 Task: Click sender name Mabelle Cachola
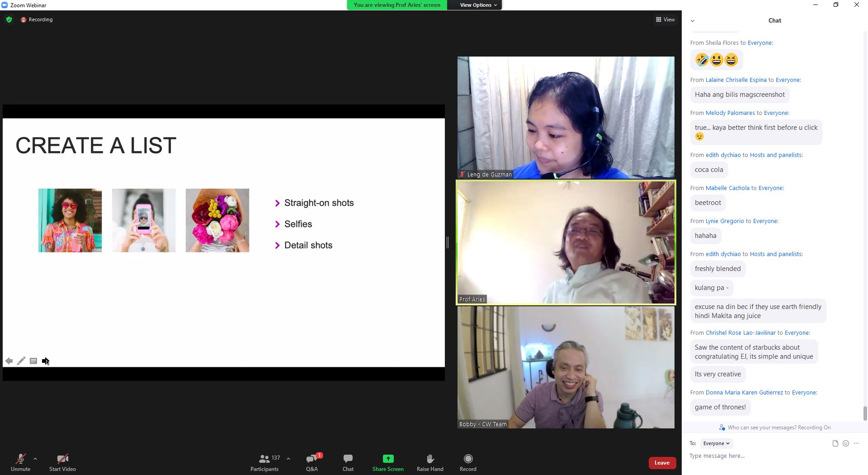tap(727, 188)
